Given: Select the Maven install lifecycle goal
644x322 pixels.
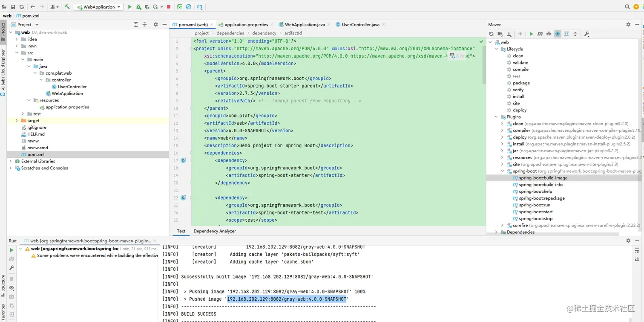Looking at the screenshot, I should 518,96.
